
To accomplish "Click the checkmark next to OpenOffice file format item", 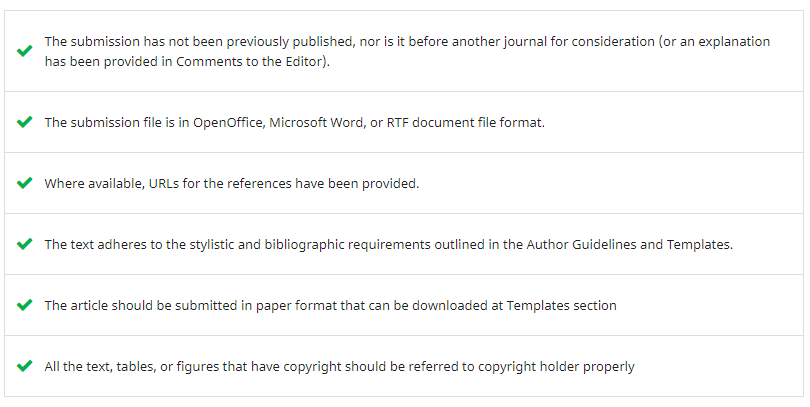I will (x=24, y=122).
